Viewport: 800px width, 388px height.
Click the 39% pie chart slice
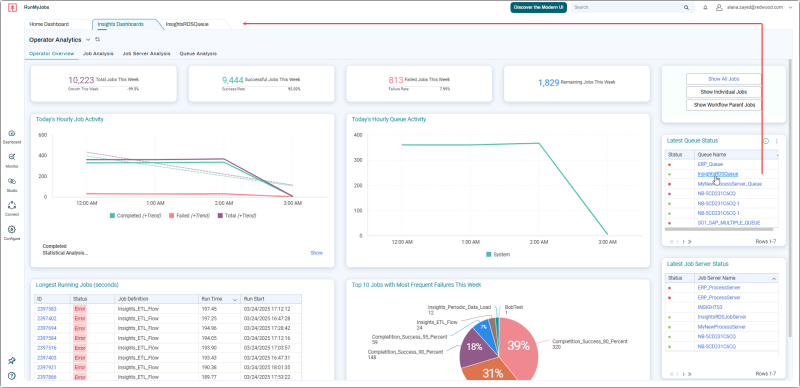(518, 346)
